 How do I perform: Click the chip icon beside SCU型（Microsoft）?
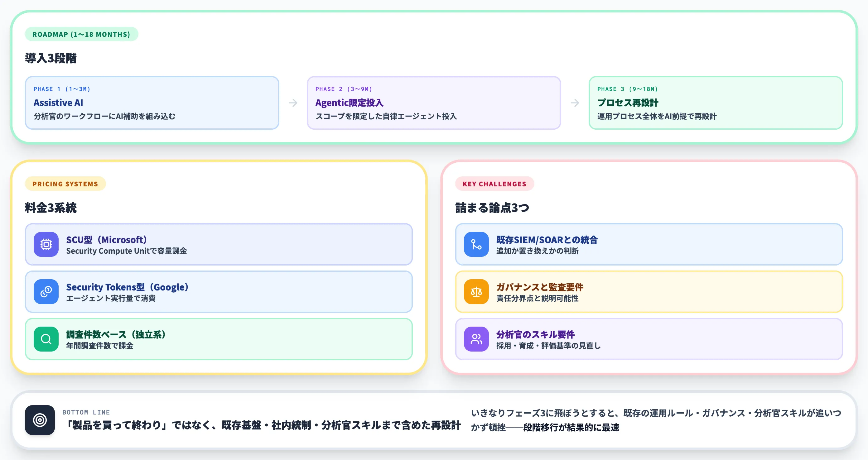[x=46, y=244]
